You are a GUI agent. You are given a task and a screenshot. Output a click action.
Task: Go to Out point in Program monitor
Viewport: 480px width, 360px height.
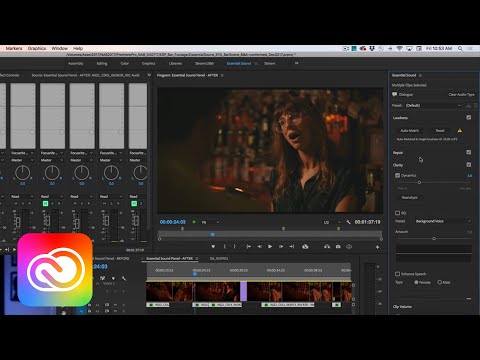point(292,247)
